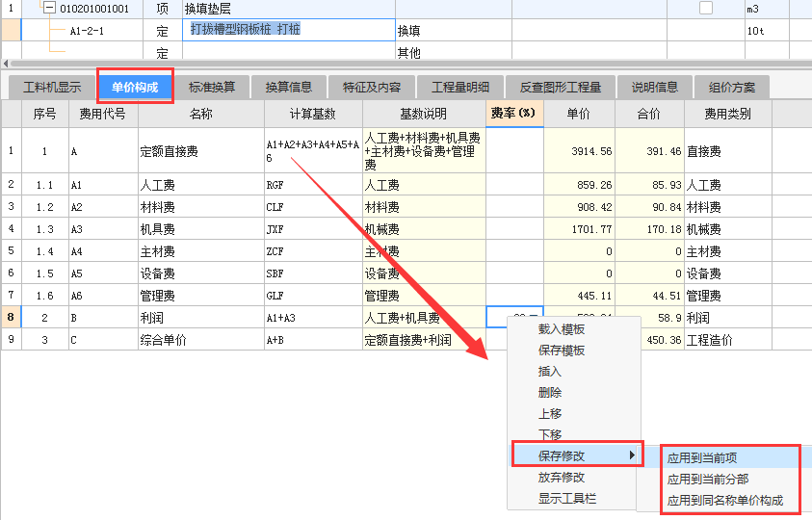Switch to the 标准换算 tab
The image size is (812, 520).
[x=212, y=87]
